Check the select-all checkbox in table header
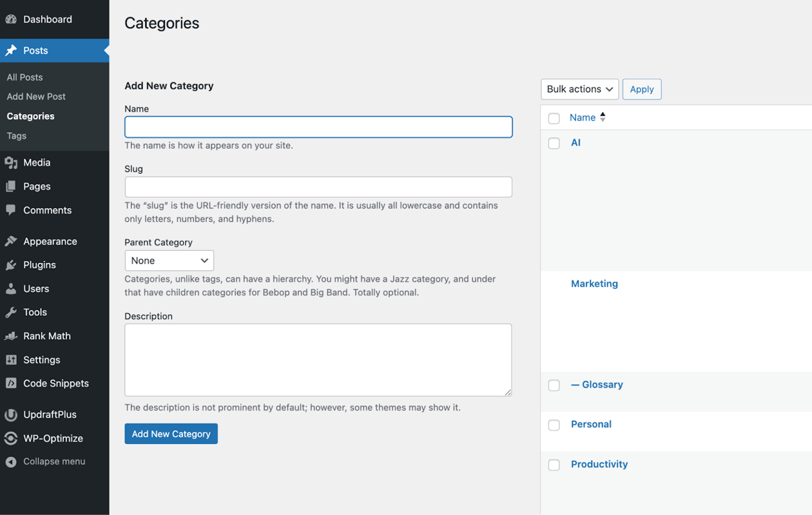The image size is (812, 515). pyautogui.click(x=554, y=118)
